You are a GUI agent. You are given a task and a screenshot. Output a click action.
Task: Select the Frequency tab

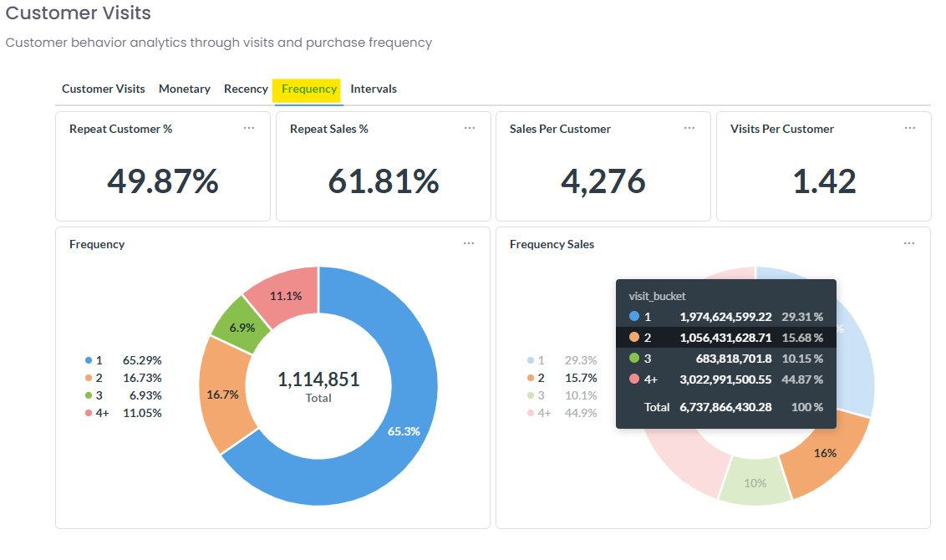(x=309, y=89)
